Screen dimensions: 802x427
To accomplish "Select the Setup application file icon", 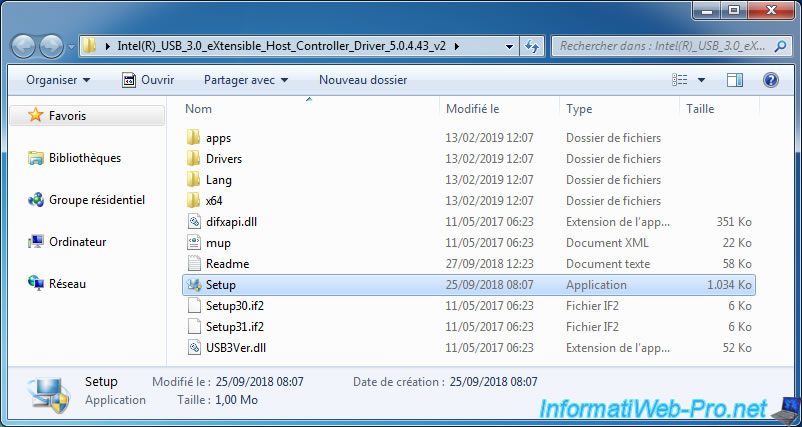I will pyautogui.click(x=194, y=285).
